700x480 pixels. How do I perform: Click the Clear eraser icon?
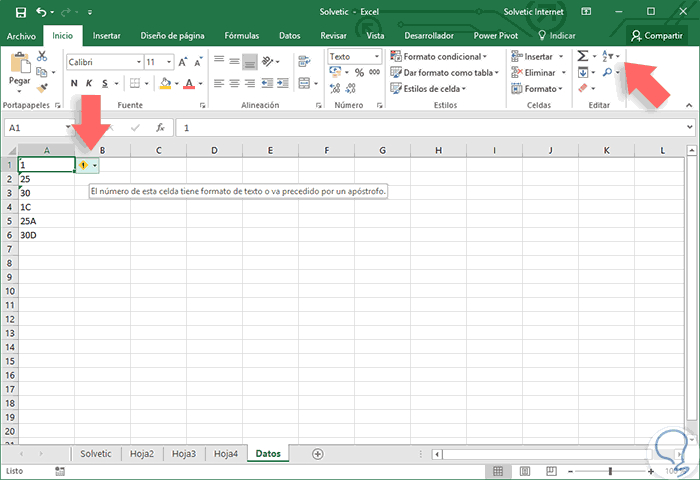pyautogui.click(x=583, y=88)
